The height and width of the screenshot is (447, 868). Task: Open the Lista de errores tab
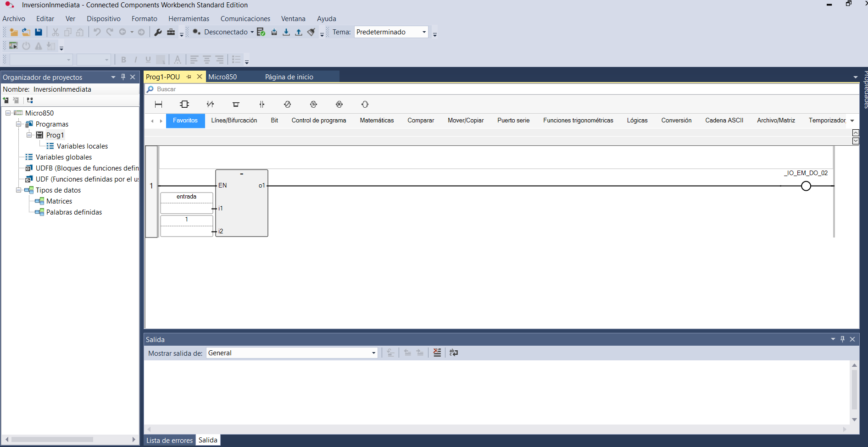(169, 440)
